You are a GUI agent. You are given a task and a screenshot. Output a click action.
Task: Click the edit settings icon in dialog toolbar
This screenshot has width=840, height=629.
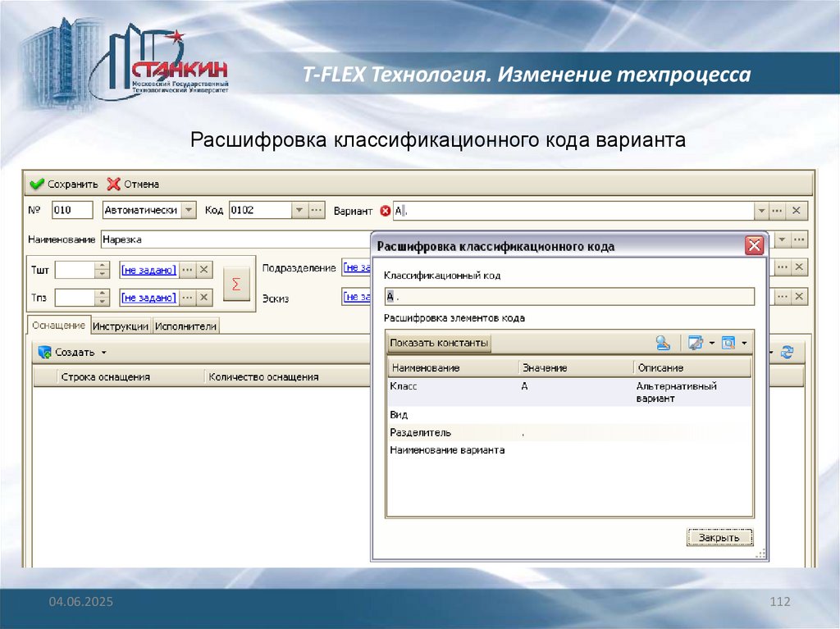click(695, 343)
